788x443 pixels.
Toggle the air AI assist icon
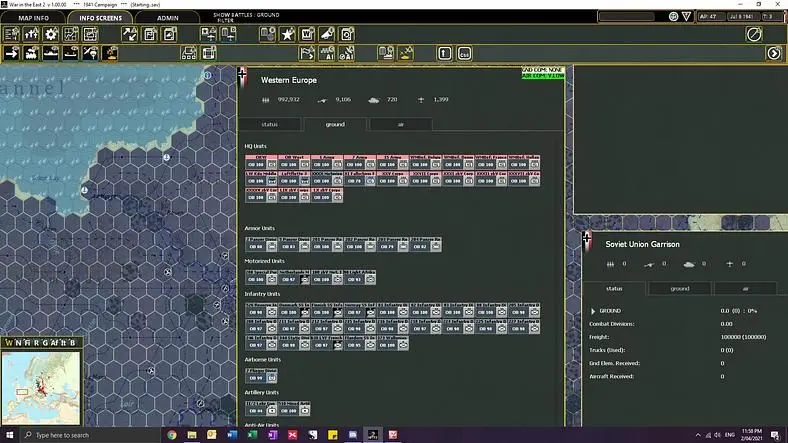347,53
